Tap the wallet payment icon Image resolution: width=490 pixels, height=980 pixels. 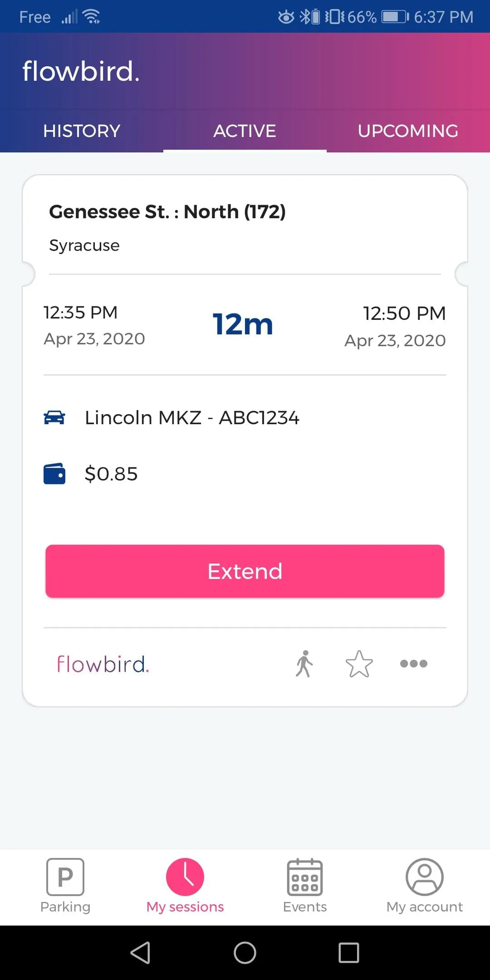(54, 474)
